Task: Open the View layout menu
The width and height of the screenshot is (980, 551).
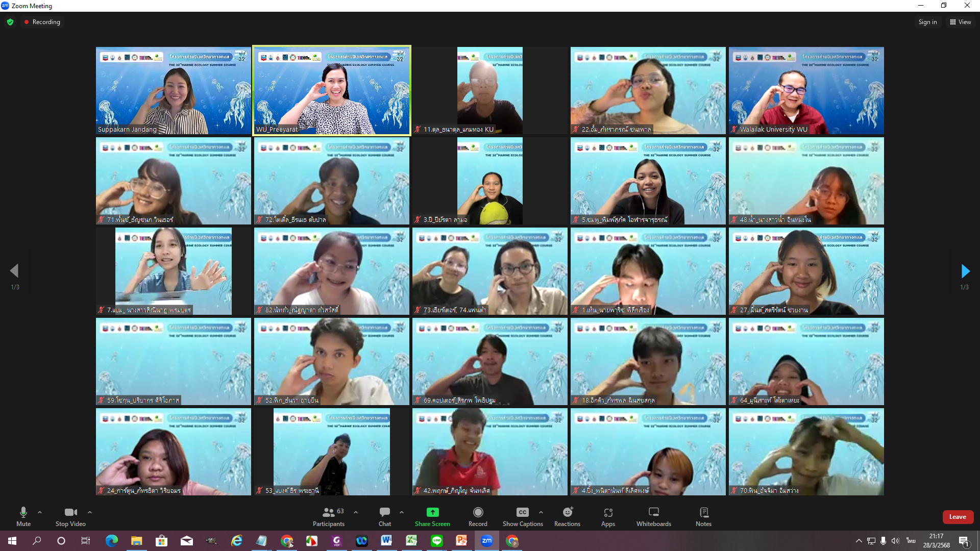Action: pos(961,22)
